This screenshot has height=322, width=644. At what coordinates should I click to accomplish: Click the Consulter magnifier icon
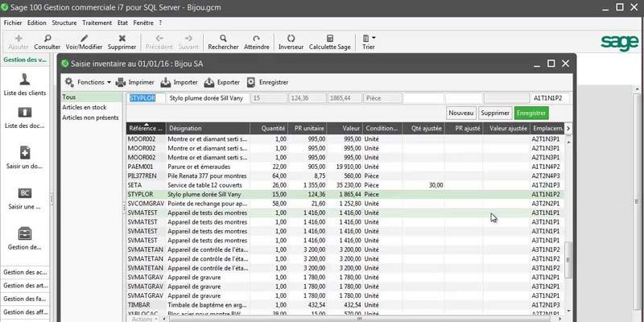[x=47, y=38]
